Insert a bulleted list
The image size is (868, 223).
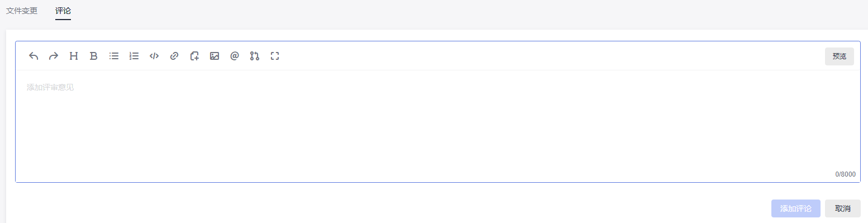tap(114, 56)
